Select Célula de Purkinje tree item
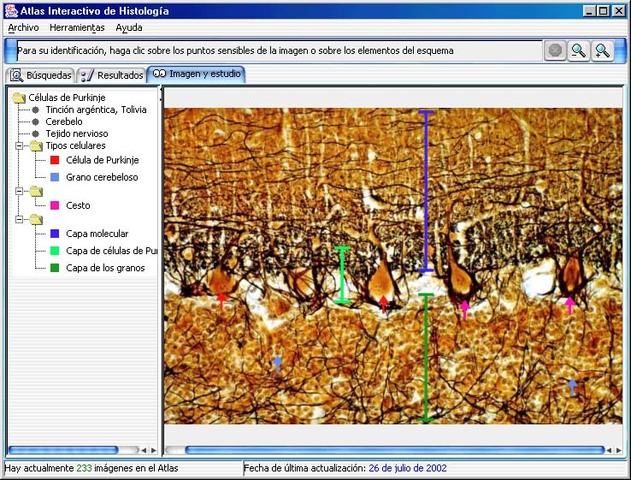The height and width of the screenshot is (480, 631). (102, 160)
